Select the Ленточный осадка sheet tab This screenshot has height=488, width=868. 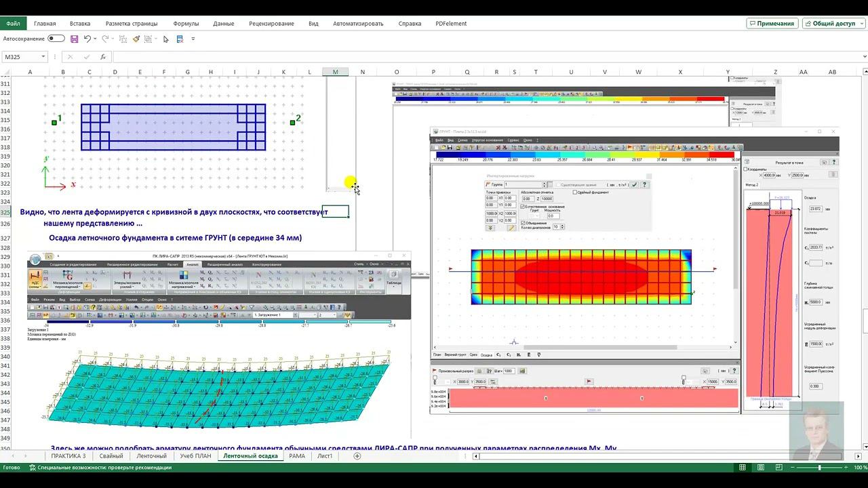[250, 456]
